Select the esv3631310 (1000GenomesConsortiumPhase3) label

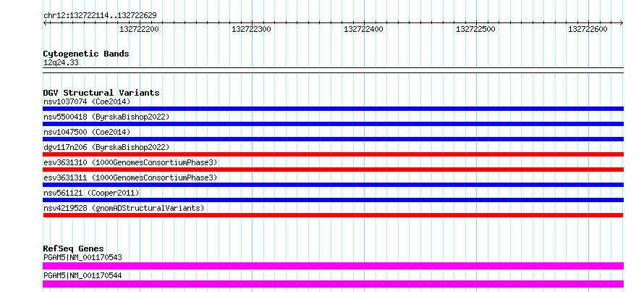pos(130,162)
